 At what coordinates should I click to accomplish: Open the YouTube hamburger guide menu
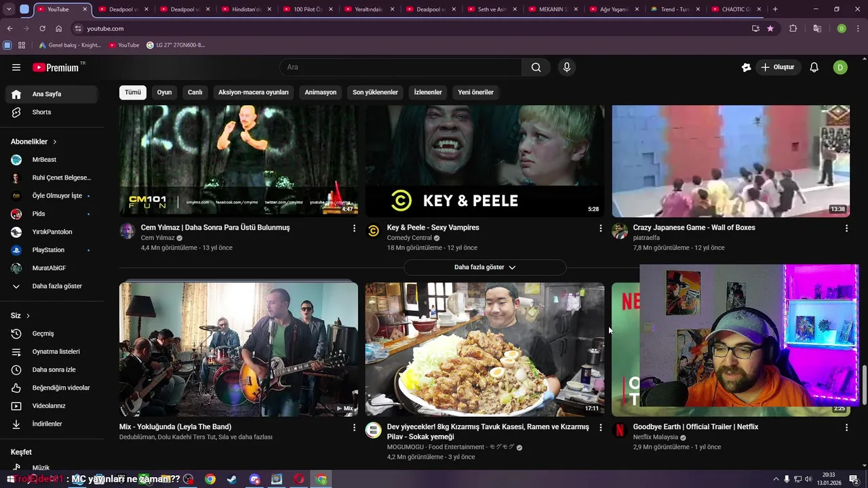(16, 67)
